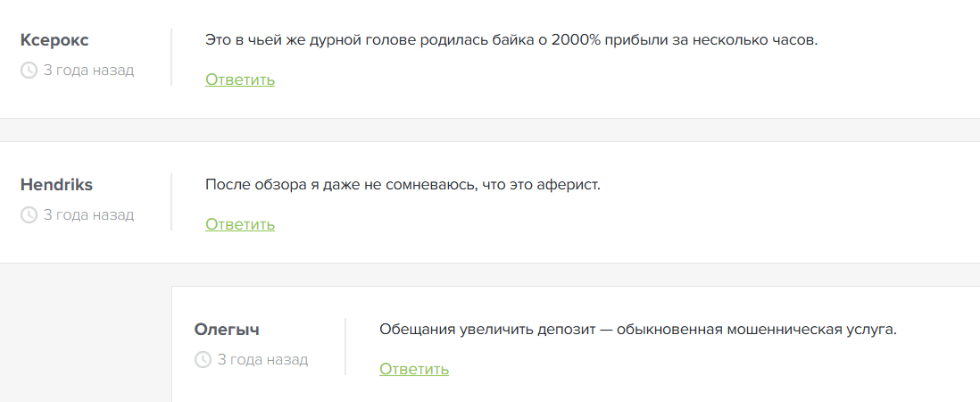Click the gray gap between Ксерокс and Hendriks
980x402 pixels.
tap(490, 130)
